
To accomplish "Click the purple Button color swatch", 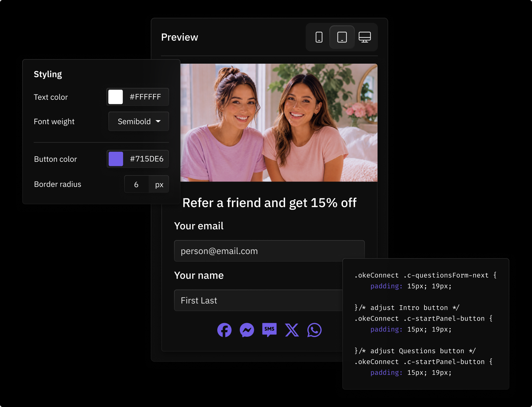I will tap(116, 159).
